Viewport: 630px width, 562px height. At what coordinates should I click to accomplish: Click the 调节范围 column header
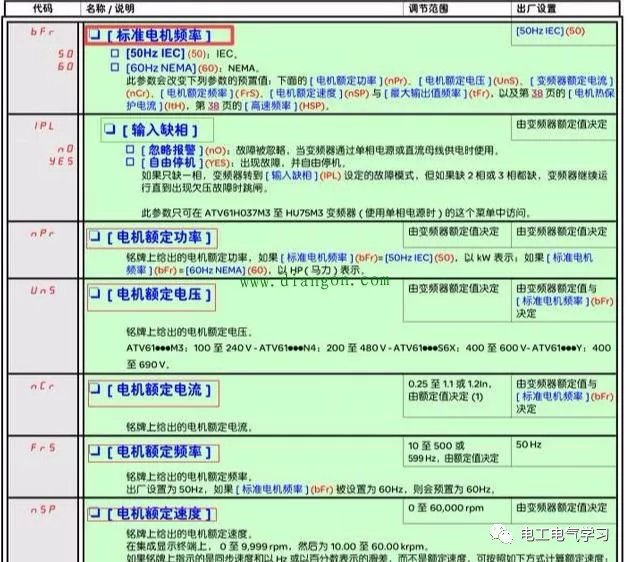(429, 7)
